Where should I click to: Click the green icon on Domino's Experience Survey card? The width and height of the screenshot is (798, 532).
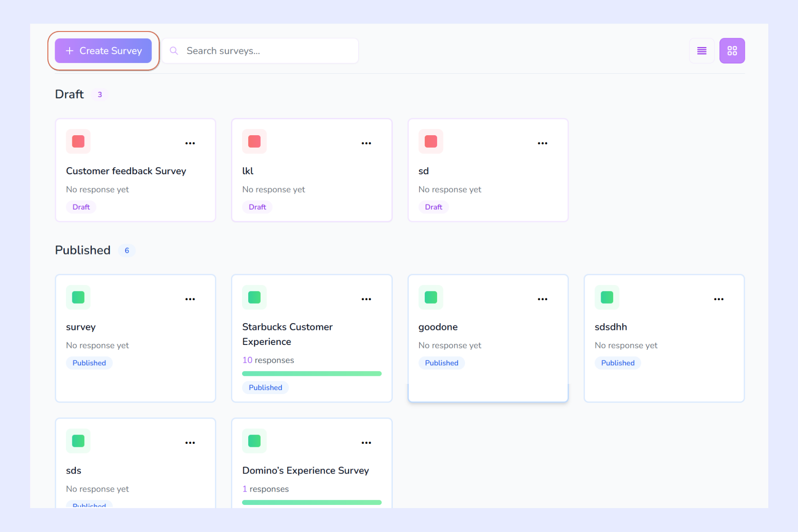click(254, 441)
